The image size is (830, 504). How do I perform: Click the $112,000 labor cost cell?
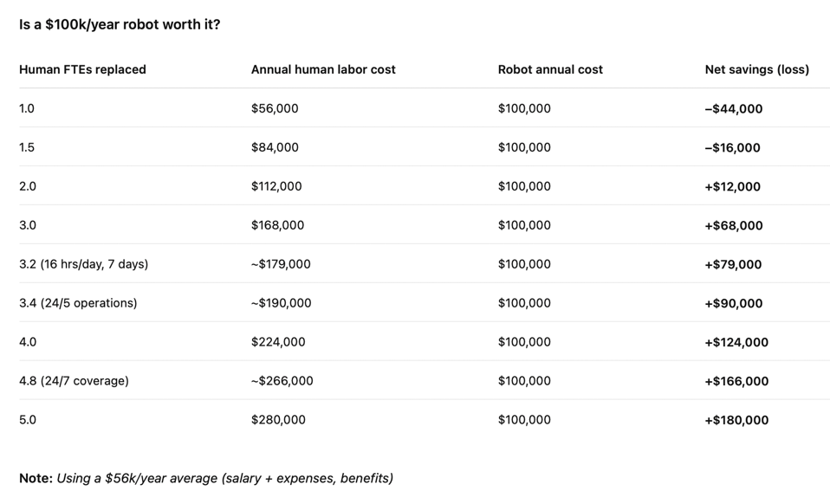[276, 186]
